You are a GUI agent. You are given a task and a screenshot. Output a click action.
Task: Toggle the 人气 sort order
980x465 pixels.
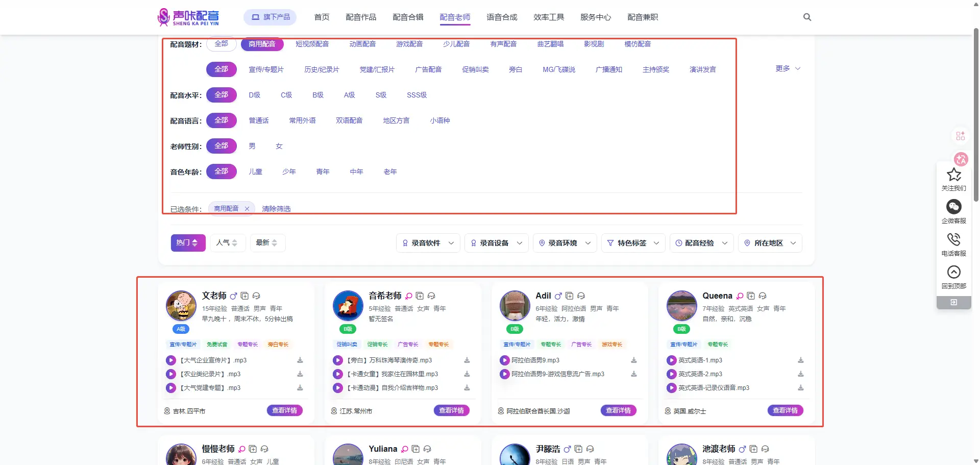pos(227,243)
